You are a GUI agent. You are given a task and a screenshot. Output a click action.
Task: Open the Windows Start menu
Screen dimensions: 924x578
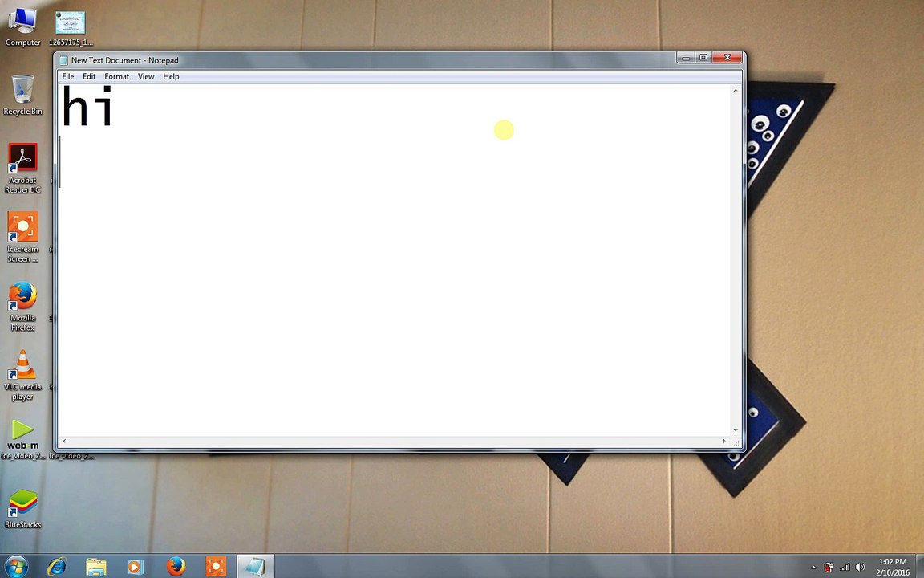[16, 566]
